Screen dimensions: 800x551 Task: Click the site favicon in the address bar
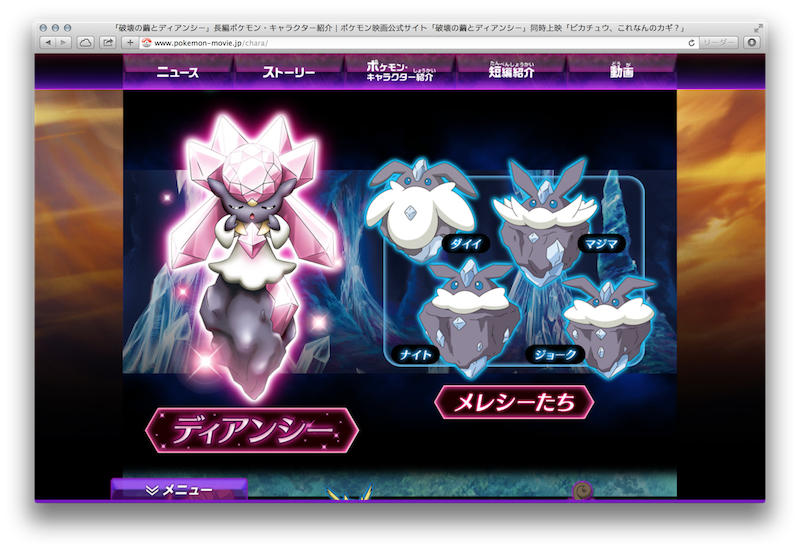(146, 43)
